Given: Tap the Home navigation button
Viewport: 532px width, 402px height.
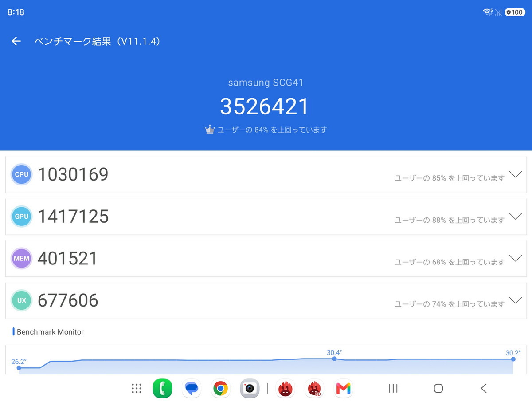Looking at the screenshot, I should [438, 389].
